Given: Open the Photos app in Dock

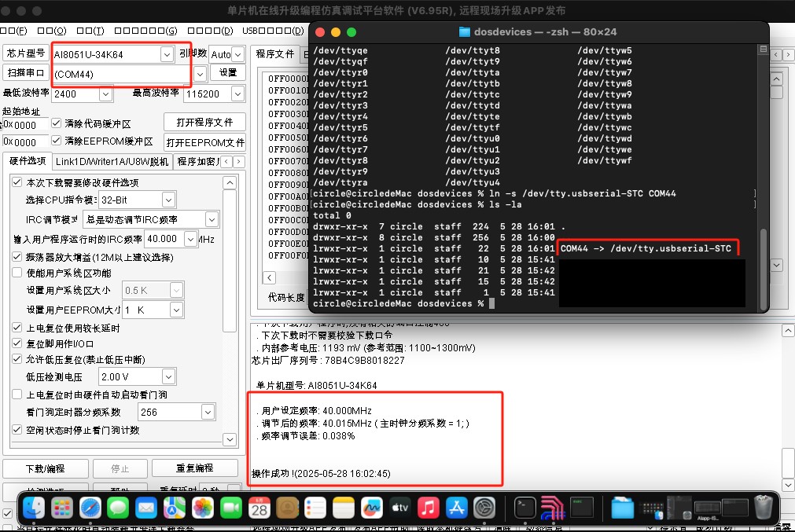Looking at the screenshot, I should [x=203, y=507].
